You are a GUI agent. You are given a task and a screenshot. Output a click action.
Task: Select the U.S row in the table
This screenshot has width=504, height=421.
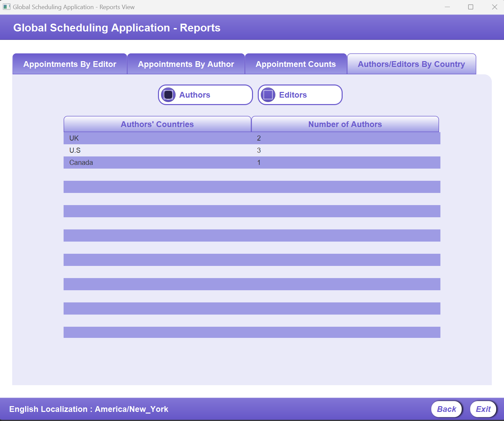pyautogui.click(x=135, y=150)
